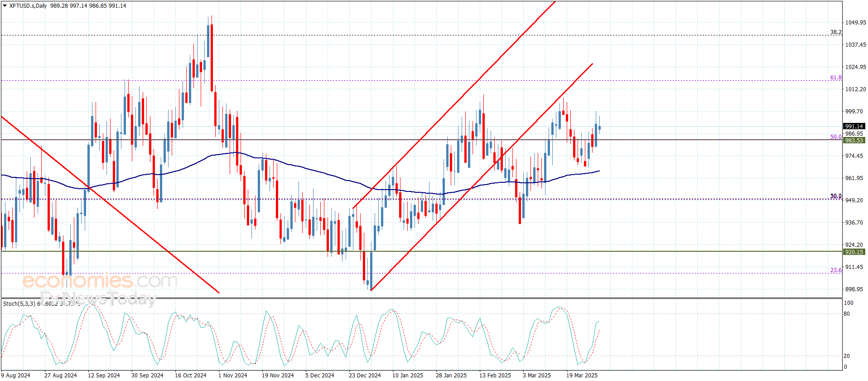
Task: Select the 983.53 horizontal level price tag
Action: [x=854, y=140]
